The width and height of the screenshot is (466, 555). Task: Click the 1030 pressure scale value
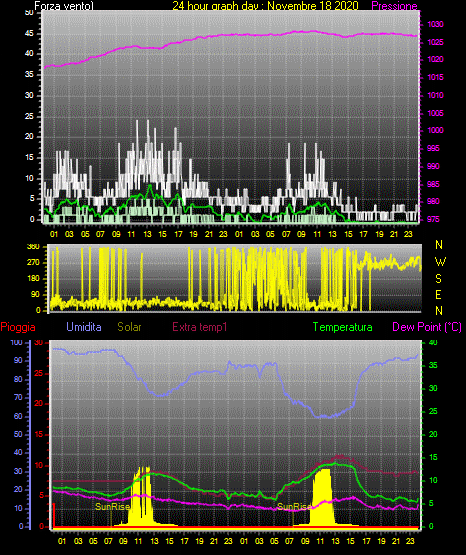tap(435, 24)
